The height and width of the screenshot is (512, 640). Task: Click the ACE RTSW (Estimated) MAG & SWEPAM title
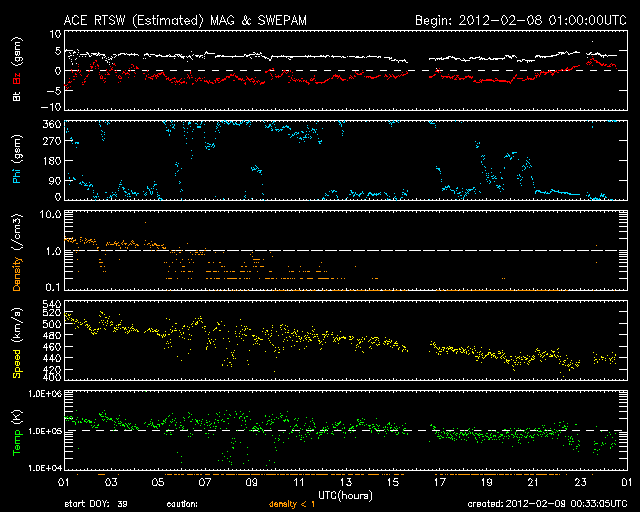pyautogui.click(x=185, y=20)
